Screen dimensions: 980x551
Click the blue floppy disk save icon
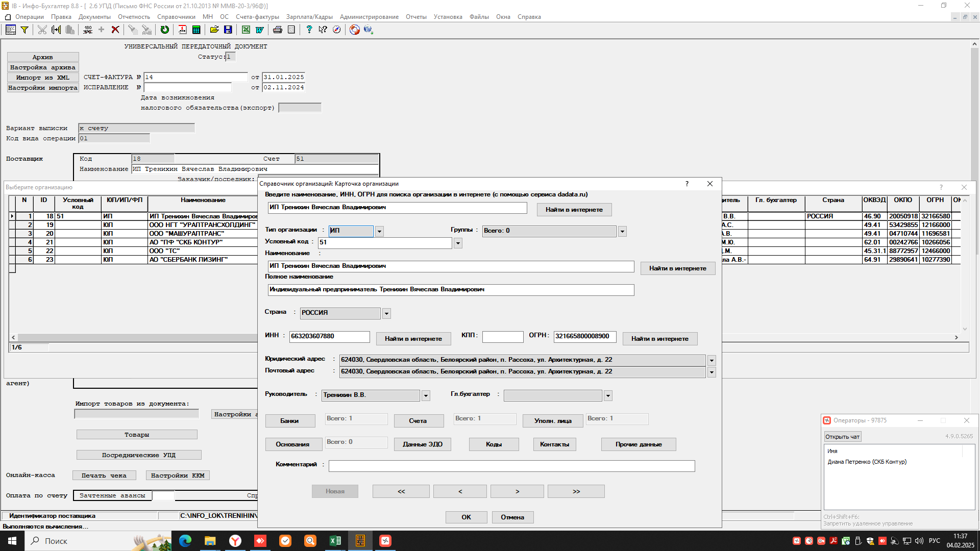(x=228, y=30)
